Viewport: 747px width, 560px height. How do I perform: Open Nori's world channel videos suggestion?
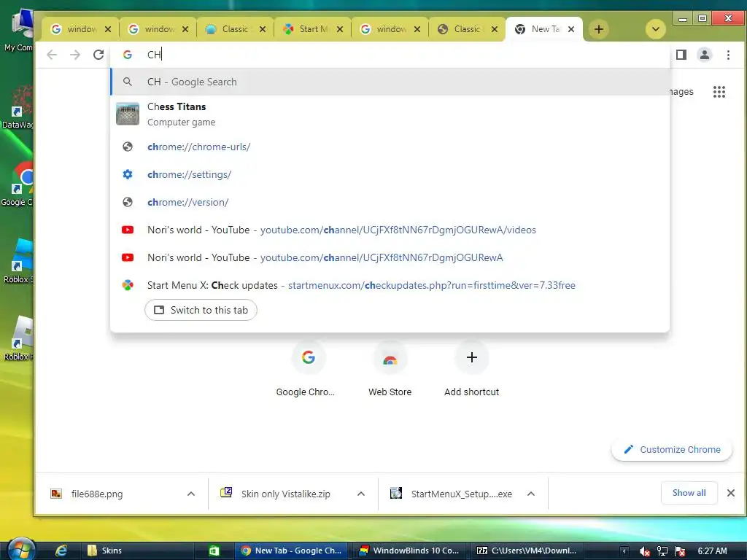click(x=390, y=230)
